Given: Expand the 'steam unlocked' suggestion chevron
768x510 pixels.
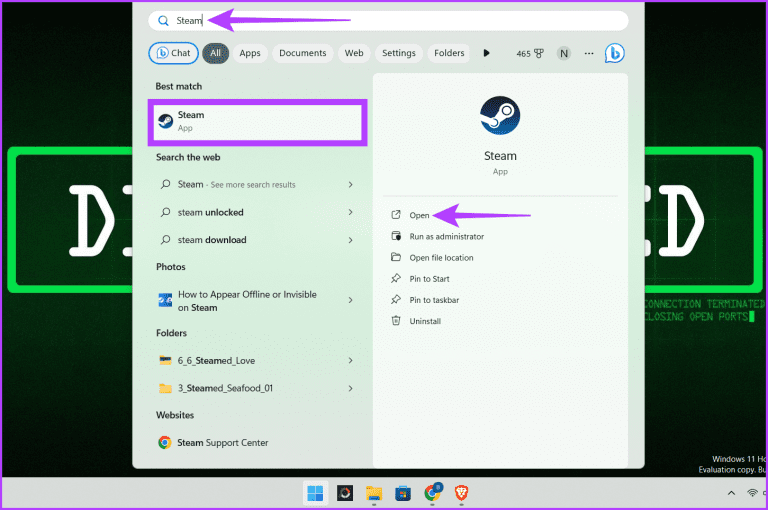Looking at the screenshot, I should tap(350, 212).
